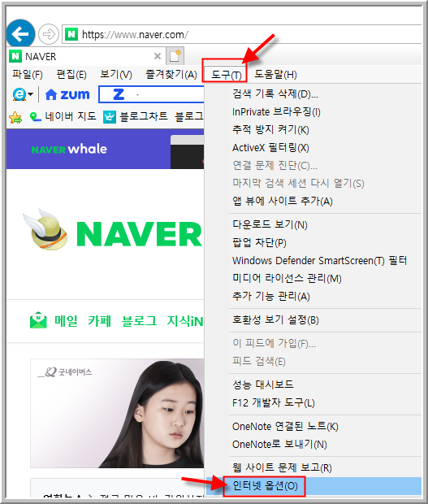
Task: Click the zum search input field
Action: pyautogui.click(x=151, y=94)
